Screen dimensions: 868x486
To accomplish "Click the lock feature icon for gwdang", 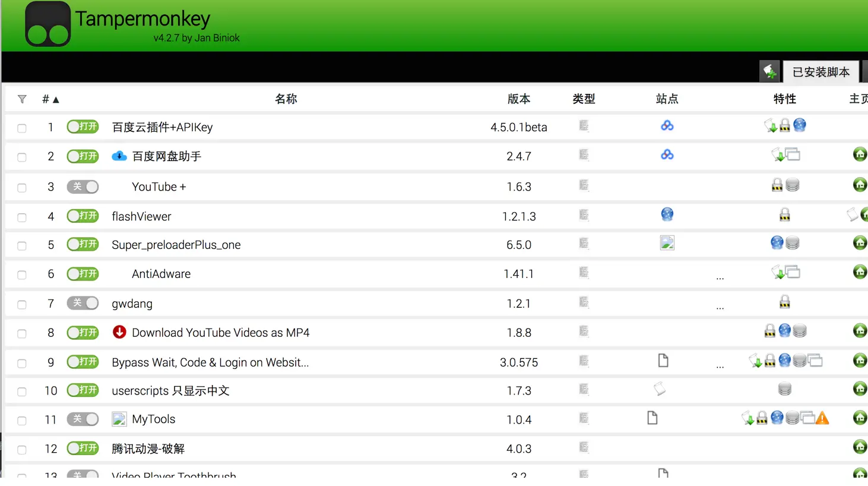I will click(x=785, y=302).
